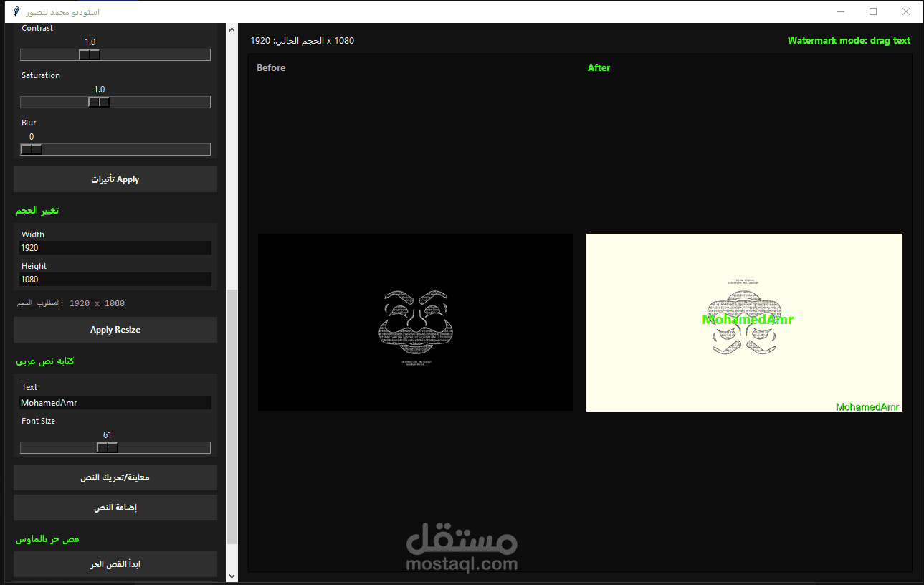Minimize the window
This screenshot has height=585, width=924.
click(x=840, y=11)
